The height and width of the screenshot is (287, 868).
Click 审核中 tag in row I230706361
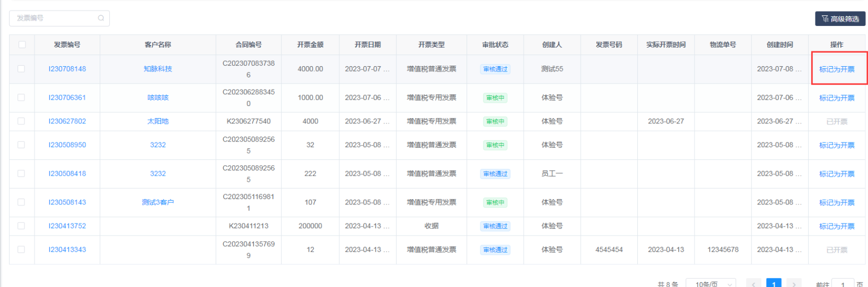495,98
